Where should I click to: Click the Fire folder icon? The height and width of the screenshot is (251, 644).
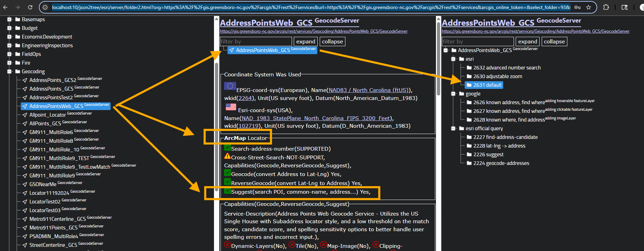[18, 63]
